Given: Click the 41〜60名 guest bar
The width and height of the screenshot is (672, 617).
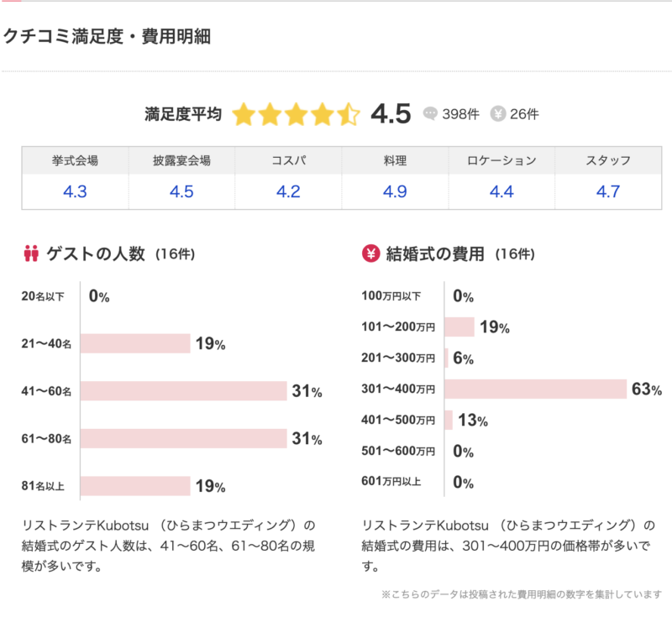Looking at the screenshot, I should pos(184,391).
